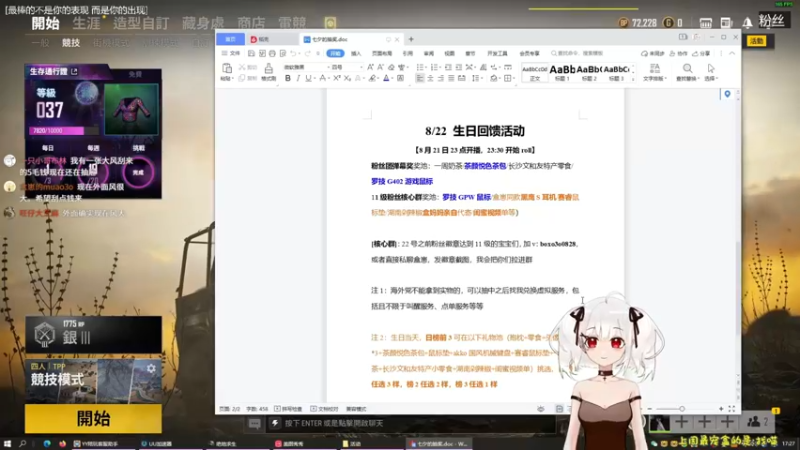Click the paste clipboard icon
This screenshot has height=450, width=800.
227,68
